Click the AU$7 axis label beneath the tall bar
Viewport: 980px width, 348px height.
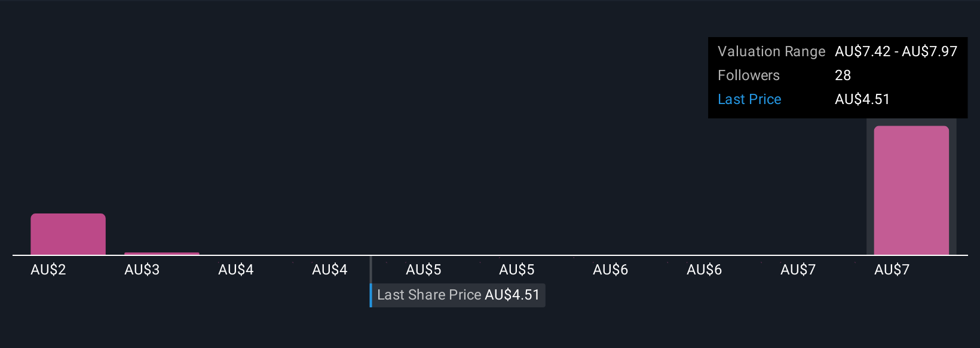[x=892, y=270]
